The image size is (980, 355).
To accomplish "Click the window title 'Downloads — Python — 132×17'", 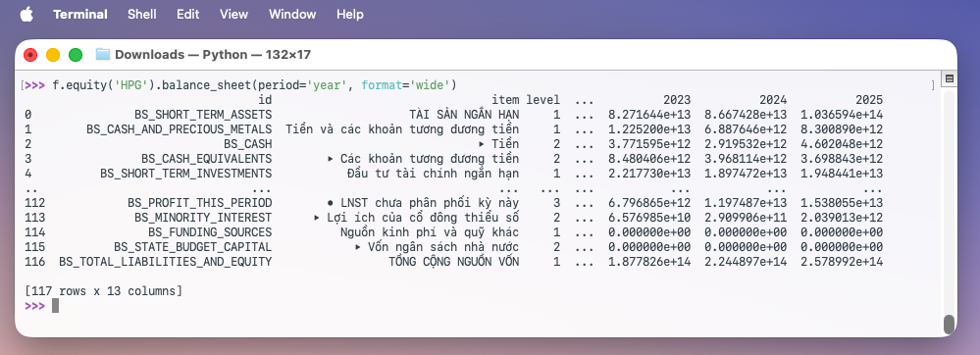I will pos(213,55).
